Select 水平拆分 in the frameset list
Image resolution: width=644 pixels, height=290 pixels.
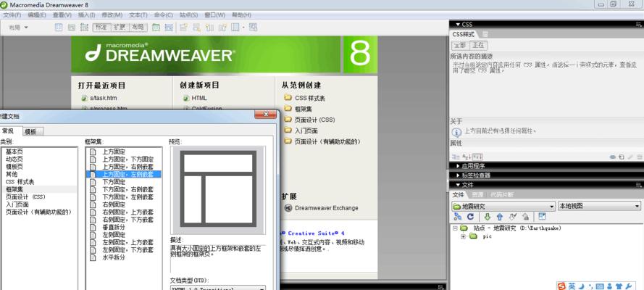[x=114, y=257]
